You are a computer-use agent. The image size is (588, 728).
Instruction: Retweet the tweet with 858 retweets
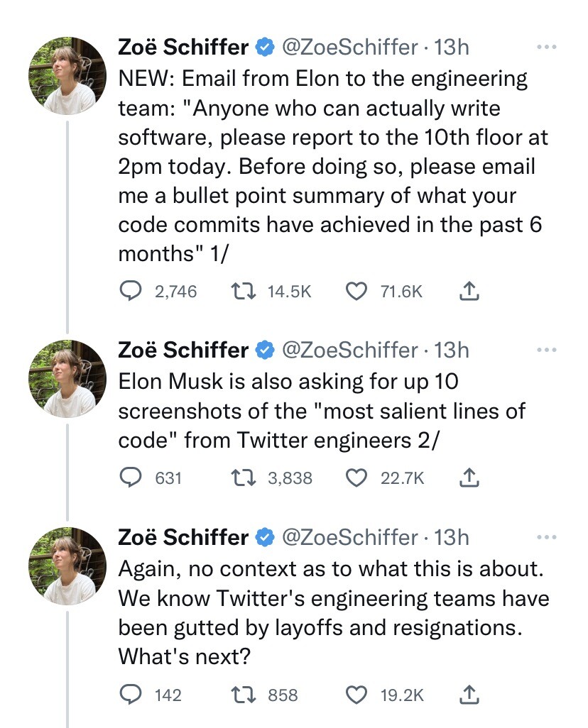pos(242,695)
